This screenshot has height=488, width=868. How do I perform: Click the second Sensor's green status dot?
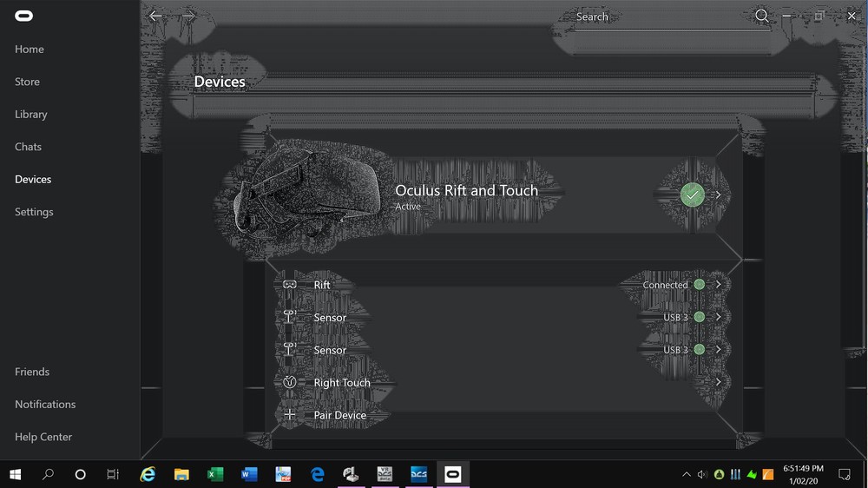[x=699, y=350]
